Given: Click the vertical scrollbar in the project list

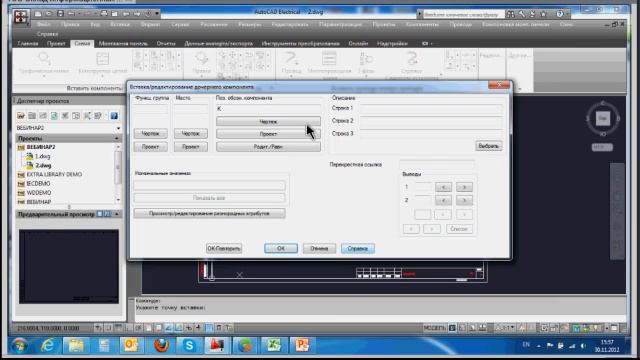Looking at the screenshot, I should (x=118, y=167).
